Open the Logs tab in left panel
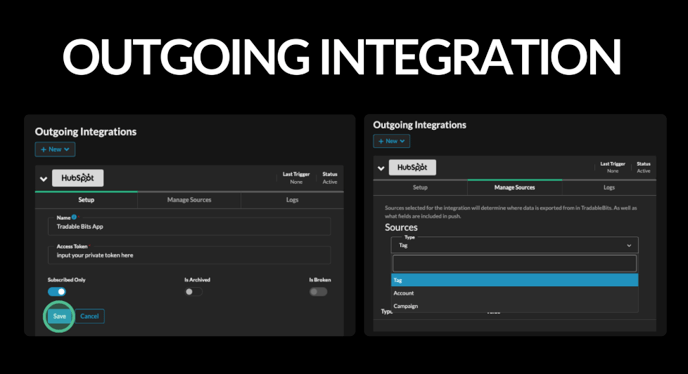Screen dimensions: 688x374 [x=292, y=200]
